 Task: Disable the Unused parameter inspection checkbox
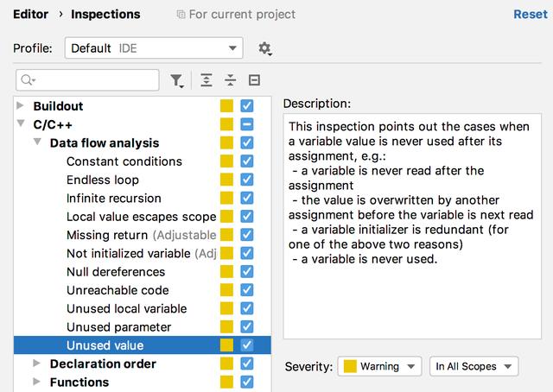pos(247,327)
